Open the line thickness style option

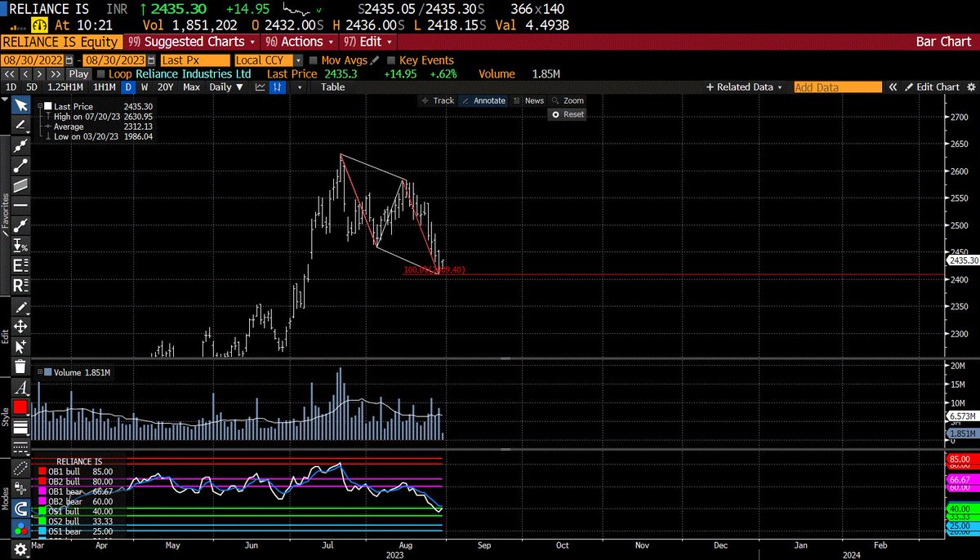21,427
